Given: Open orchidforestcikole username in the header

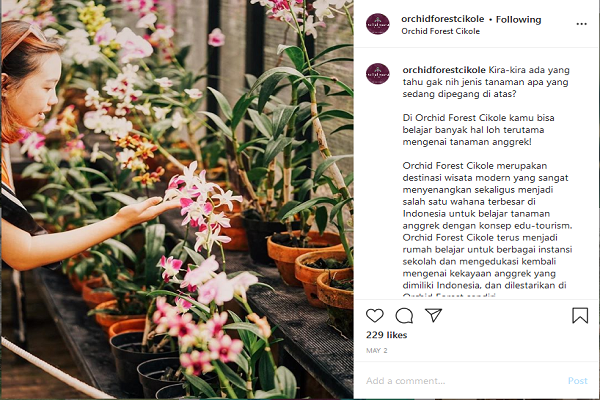Looking at the screenshot, I should [x=442, y=19].
